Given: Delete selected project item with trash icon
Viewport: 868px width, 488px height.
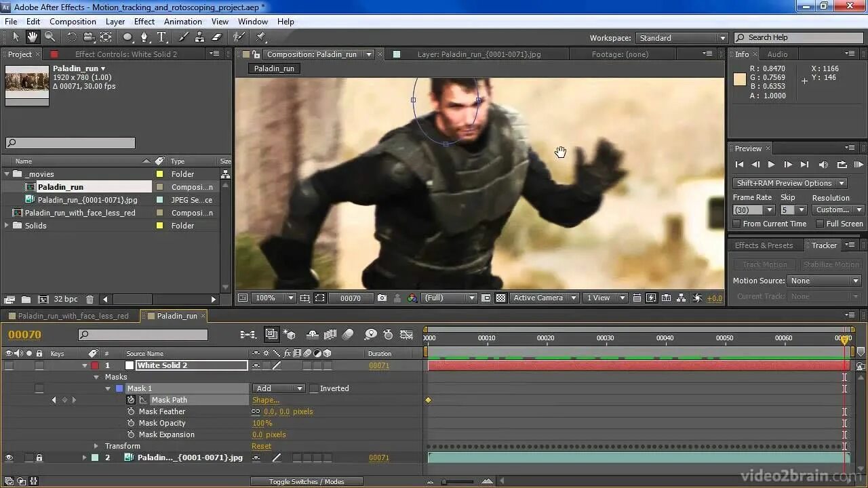Looking at the screenshot, I should [x=90, y=299].
